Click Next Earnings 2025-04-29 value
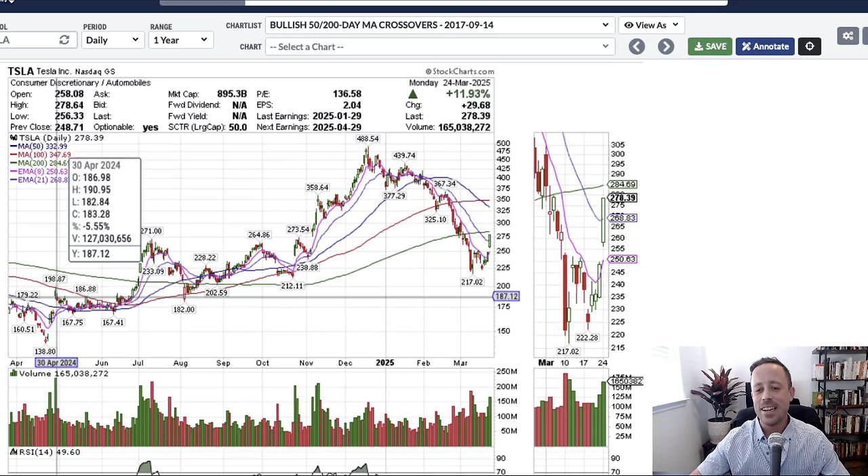 (336, 127)
